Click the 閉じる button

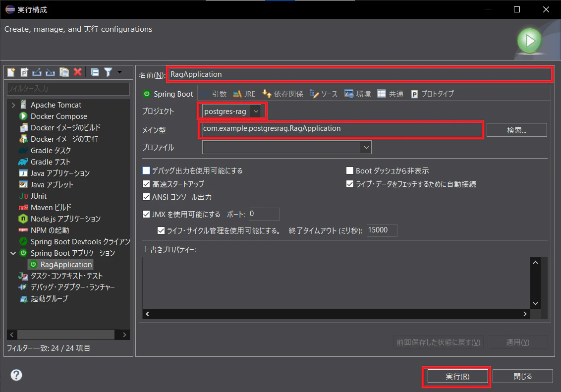(x=522, y=376)
